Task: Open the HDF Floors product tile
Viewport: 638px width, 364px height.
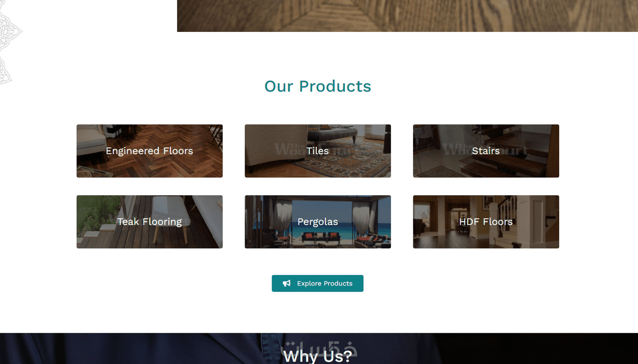Action: coord(486,222)
